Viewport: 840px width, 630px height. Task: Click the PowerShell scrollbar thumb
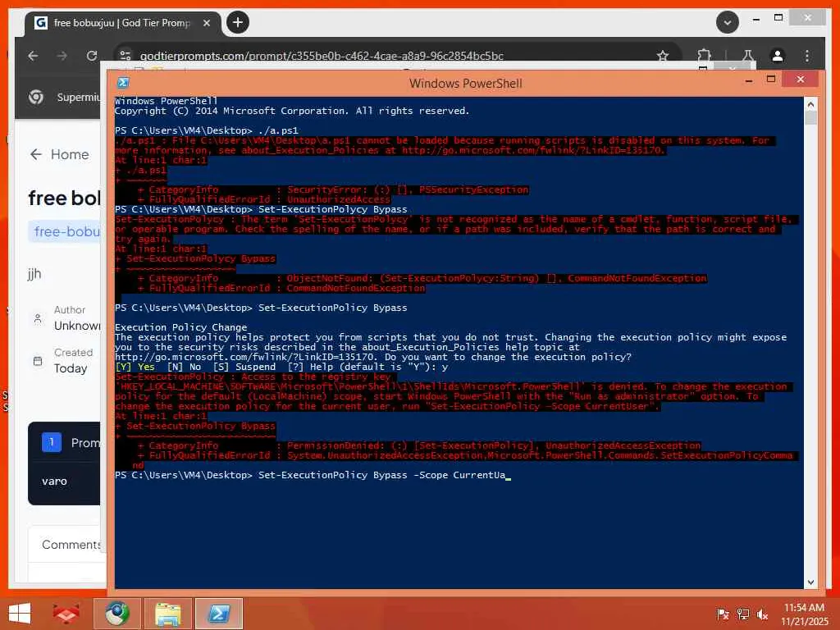(x=810, y=117)
